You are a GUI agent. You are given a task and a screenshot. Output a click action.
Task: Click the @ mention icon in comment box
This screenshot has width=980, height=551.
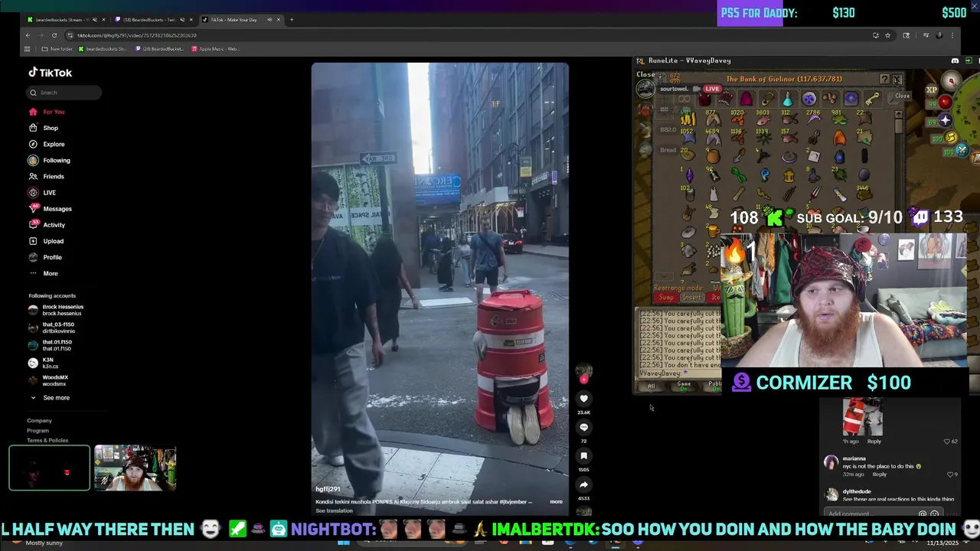click(x=923, y=514)
